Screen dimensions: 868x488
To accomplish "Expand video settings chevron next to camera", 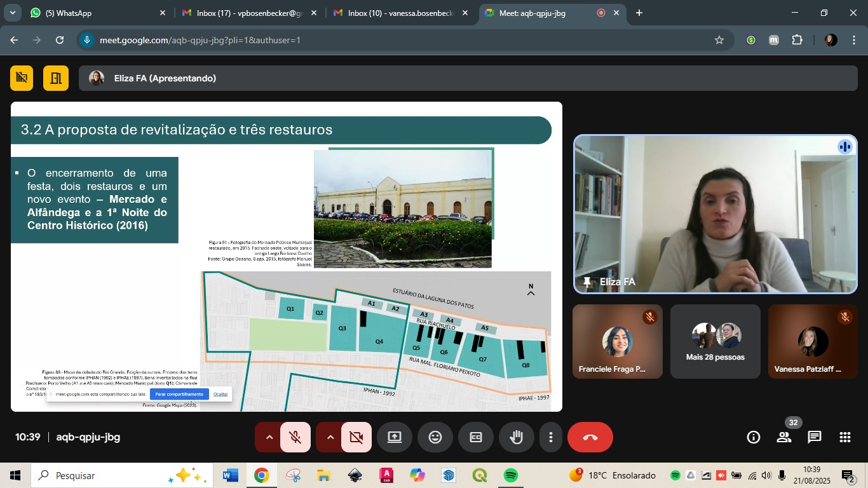I will (x=330, y=437).
